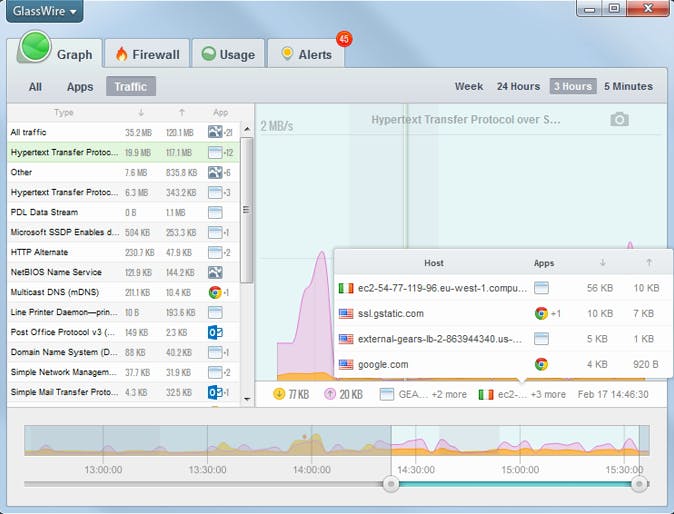This screenshot has width=674, height=514.
Task: Select the Microsoft SSDP row
Action: click(123, 232)
